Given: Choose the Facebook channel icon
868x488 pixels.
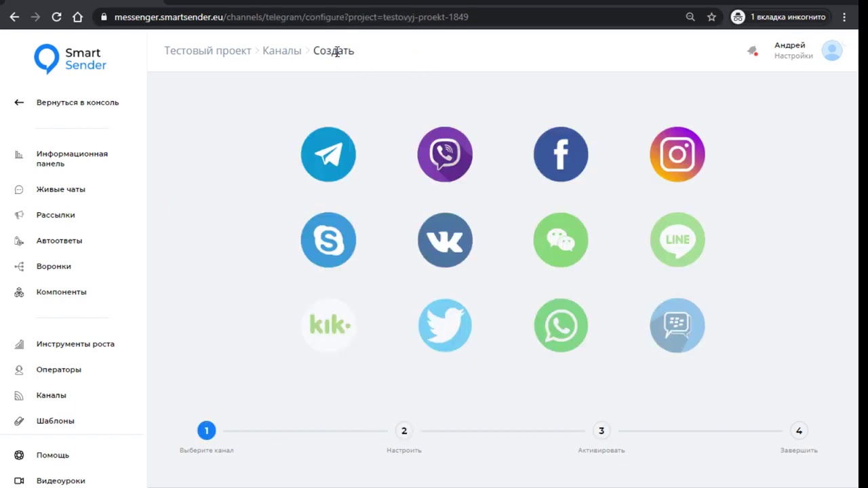Looking at the screenshot, I should [561, 155].
